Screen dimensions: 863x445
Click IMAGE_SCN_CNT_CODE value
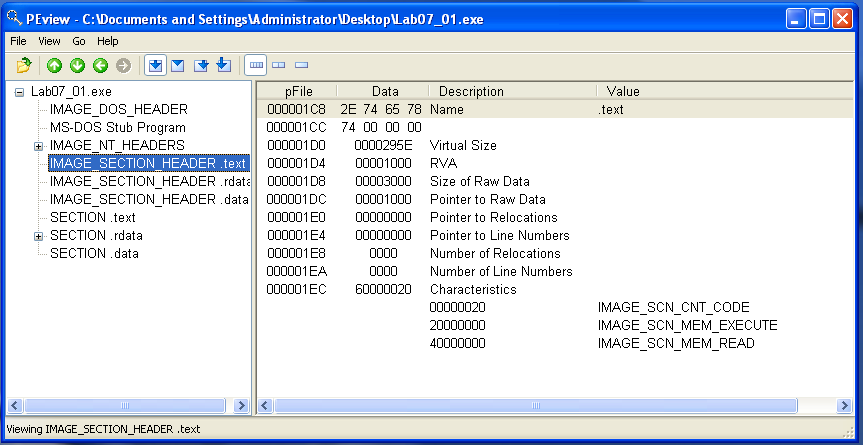(674, 307)
